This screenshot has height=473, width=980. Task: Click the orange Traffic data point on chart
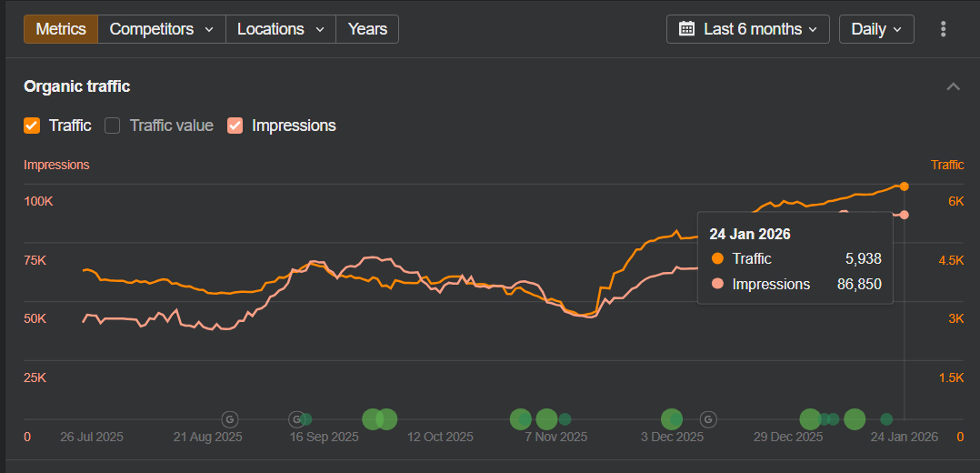pos(904,186)
